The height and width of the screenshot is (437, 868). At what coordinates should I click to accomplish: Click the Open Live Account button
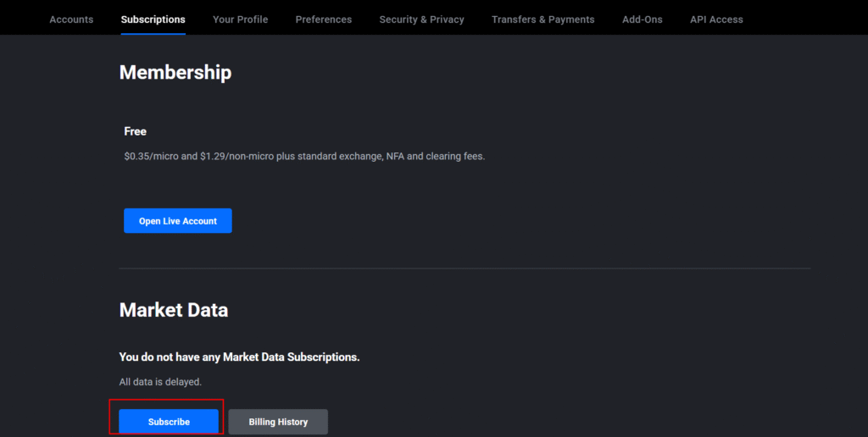(x=178, y=221)
